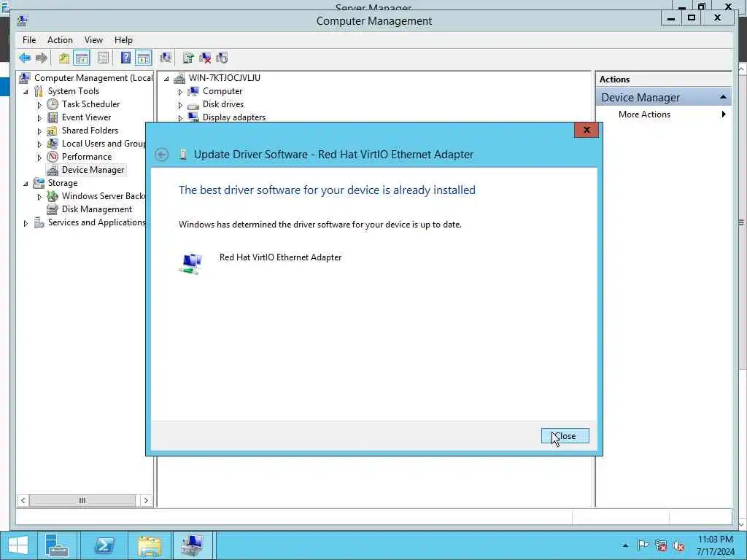747x560 pixels.
Task: Collapse the System Tools tree node
Action: 26,91
